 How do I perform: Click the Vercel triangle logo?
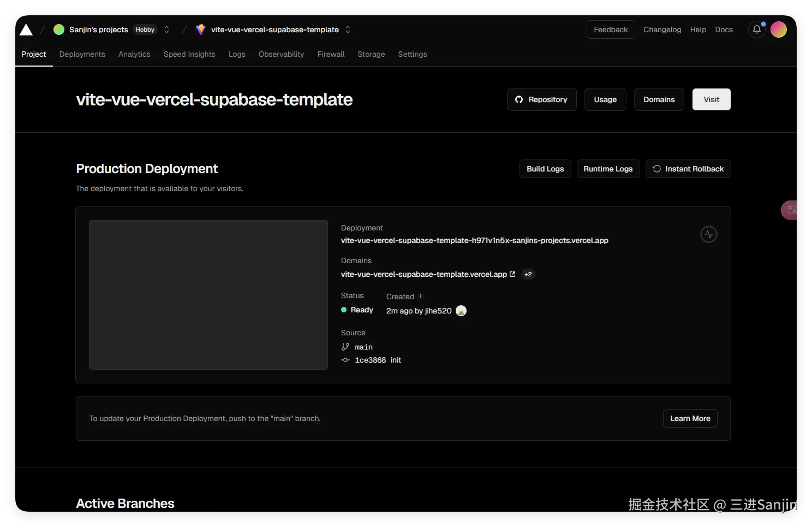click(26, 29)
